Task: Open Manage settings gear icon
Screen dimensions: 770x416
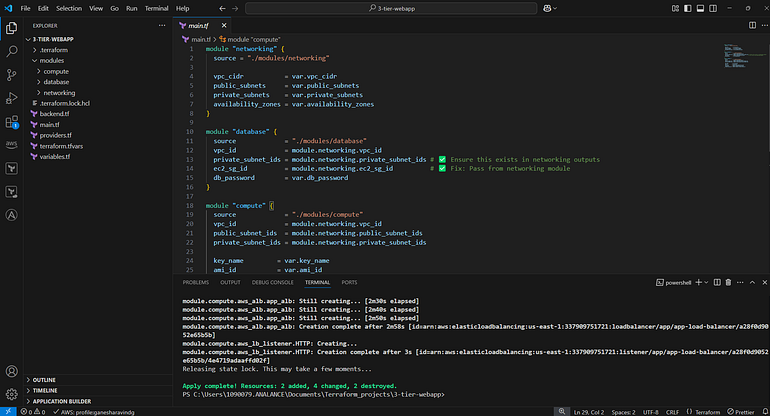Action: (x=12, y=394)
